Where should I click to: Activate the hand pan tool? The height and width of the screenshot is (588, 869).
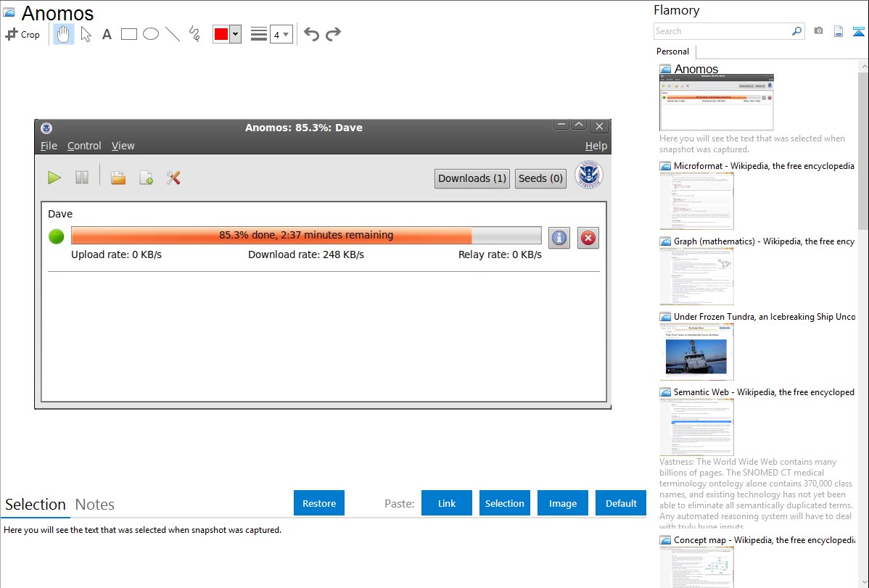click(x=64, y=34)
